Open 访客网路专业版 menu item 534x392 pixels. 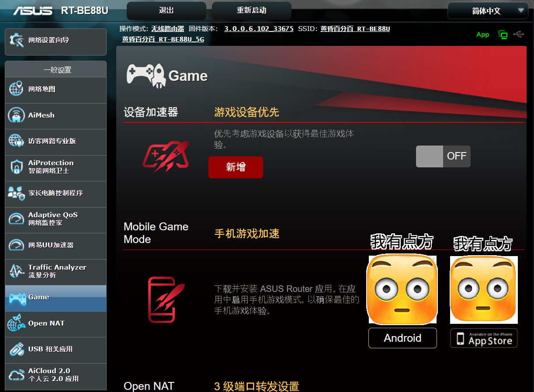tap(55, 141)
